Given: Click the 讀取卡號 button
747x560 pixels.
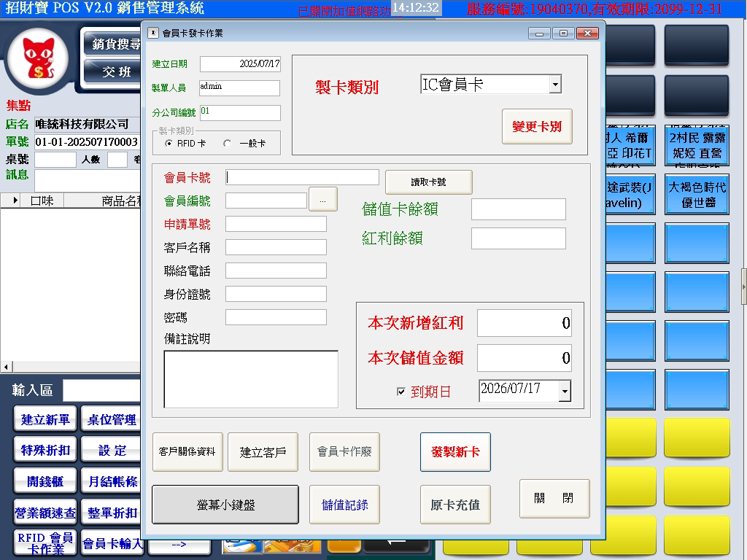Looking at the screenshot, I should 428,182.
